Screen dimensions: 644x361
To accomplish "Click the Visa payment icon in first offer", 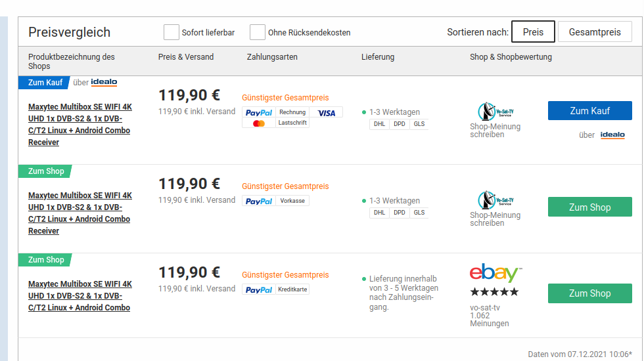I will coord(326,113).
